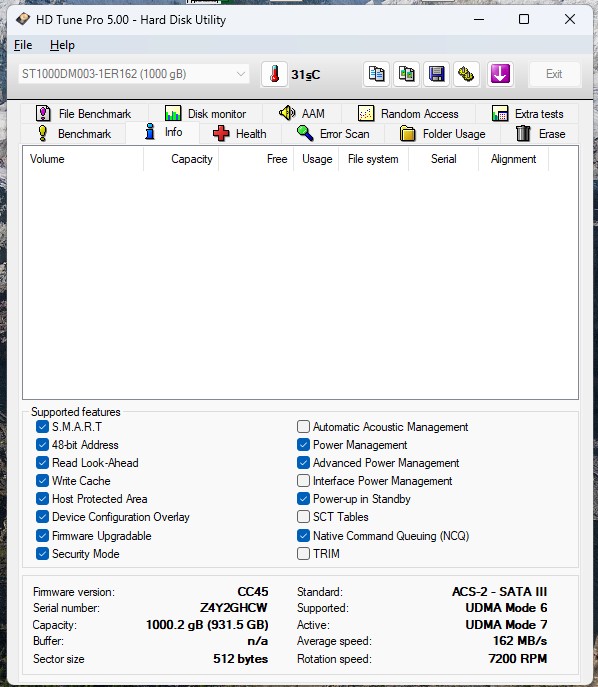
Task: Click the copy screenshot to clipboard icon
Action: pos(406,74)
